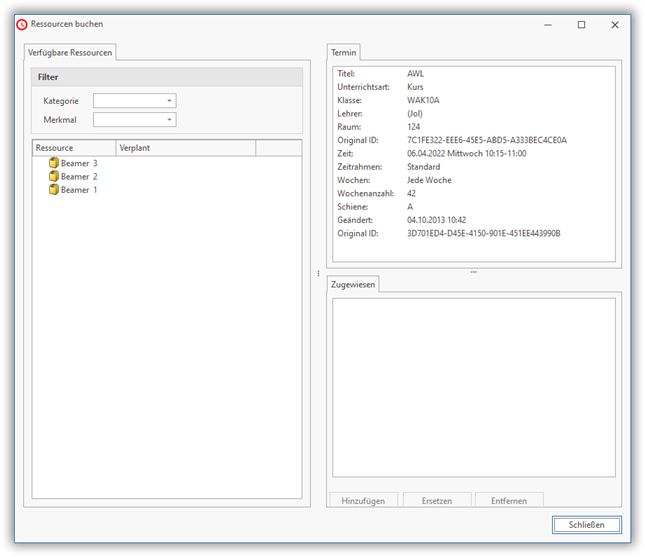Open the Kategorie dropdown

click(170, 101)
